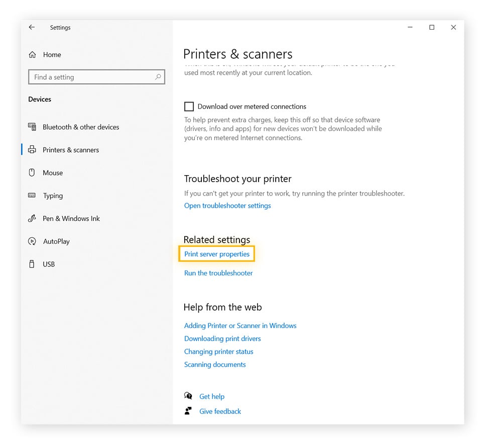Select the Bluetooth & other devices icon
Image resolution: width=487 pixels, height=448 pixels.
(x=31, y=127)
